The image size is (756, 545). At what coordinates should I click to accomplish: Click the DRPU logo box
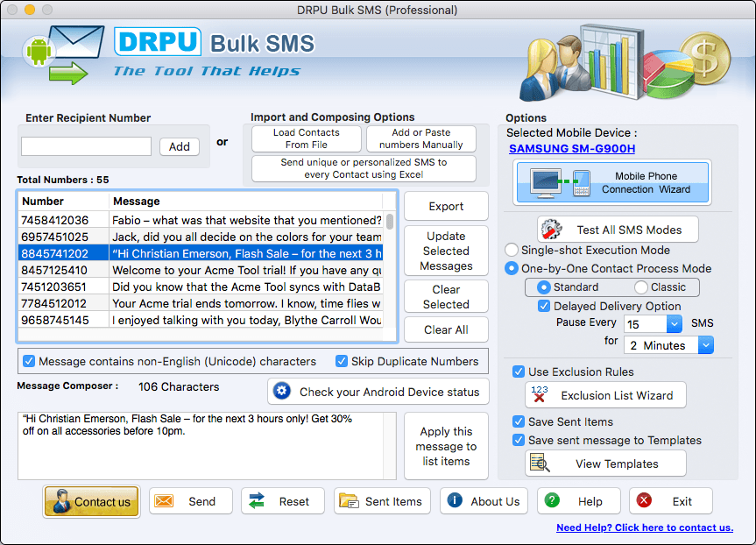(x=158, y=41)
